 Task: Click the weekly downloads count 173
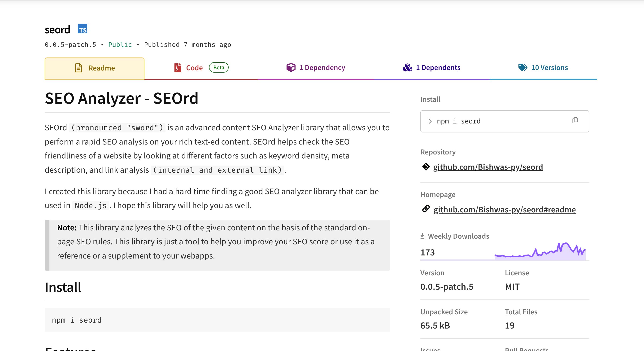point(427,252)
